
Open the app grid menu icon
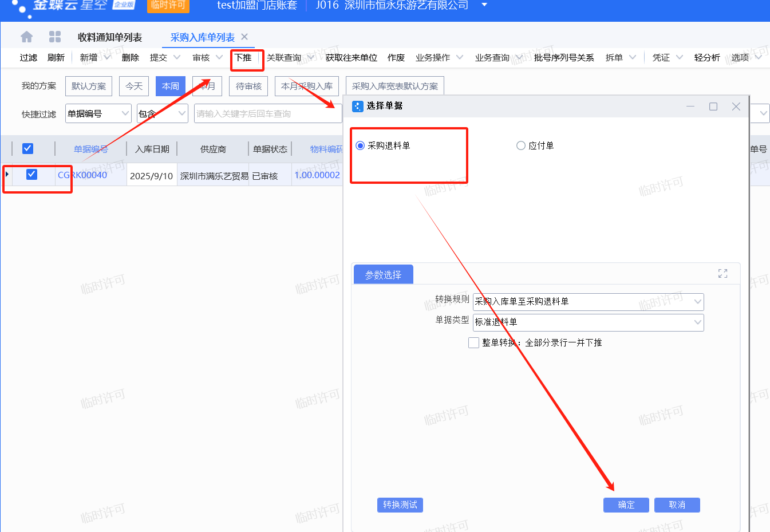tap(55, 37)
